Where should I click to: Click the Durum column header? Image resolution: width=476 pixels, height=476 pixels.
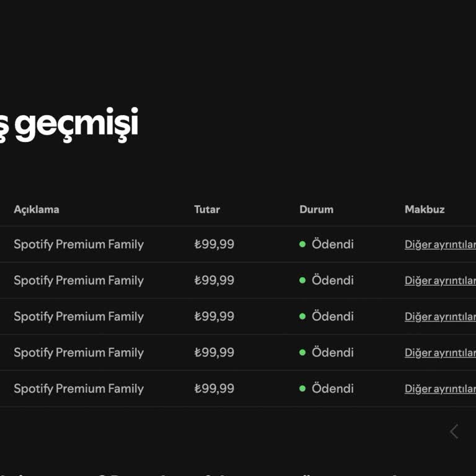[316, 209]
